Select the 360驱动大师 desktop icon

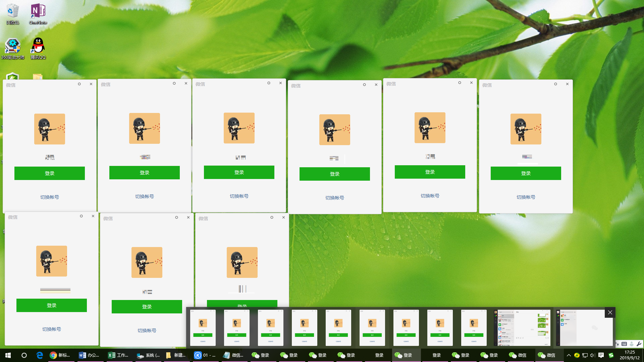[13, 49]
